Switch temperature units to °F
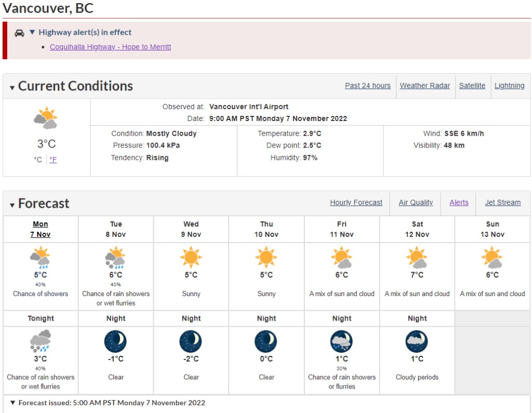 point(53,159)
